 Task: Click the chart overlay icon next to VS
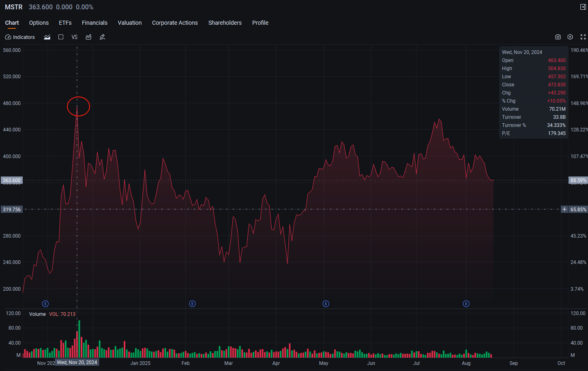[88, 37]
